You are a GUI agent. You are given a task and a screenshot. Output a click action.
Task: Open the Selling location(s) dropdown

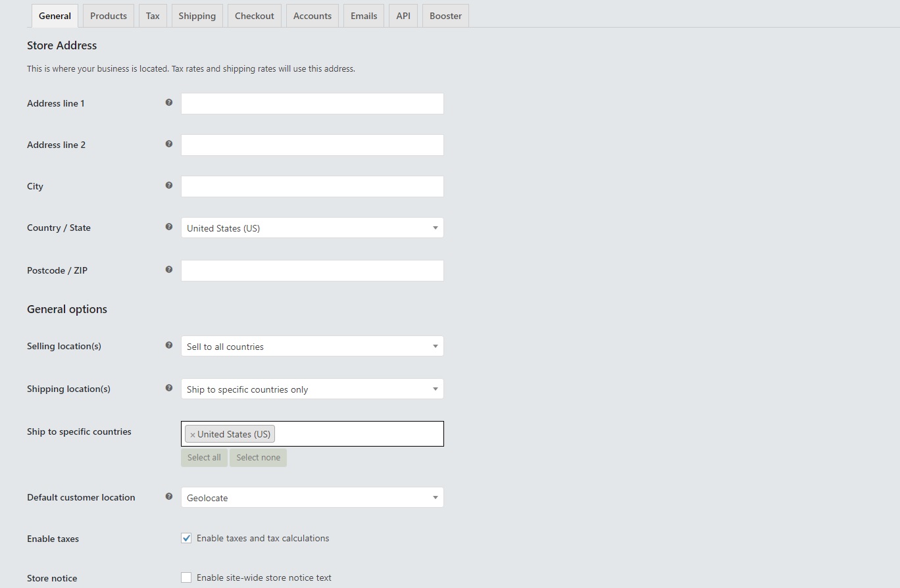point(312,346)
